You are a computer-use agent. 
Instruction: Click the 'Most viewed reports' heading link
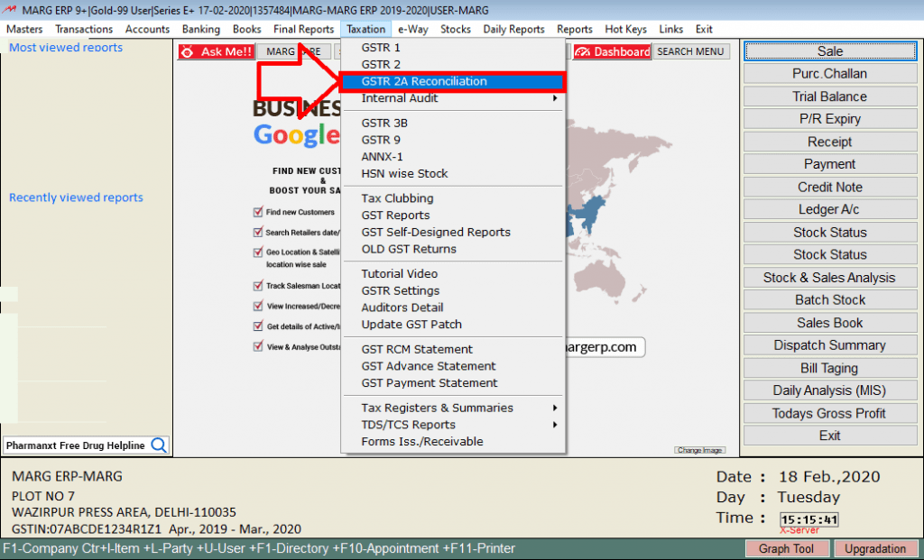(65, 48)
